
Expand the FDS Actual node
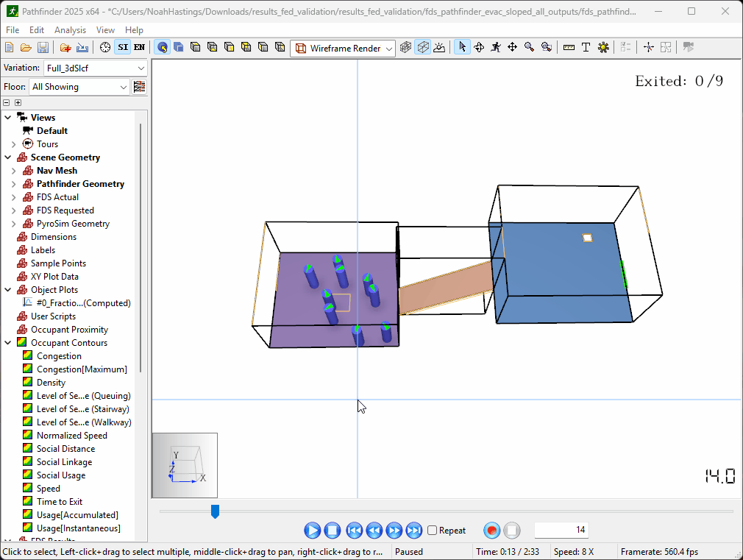coord(14,197)
